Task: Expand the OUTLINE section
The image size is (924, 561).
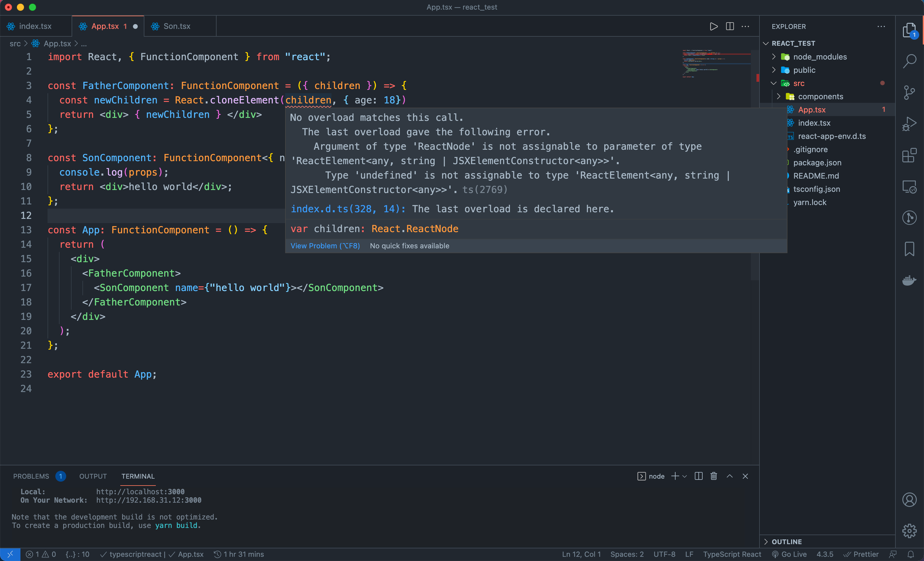Action: click(786, 541)
